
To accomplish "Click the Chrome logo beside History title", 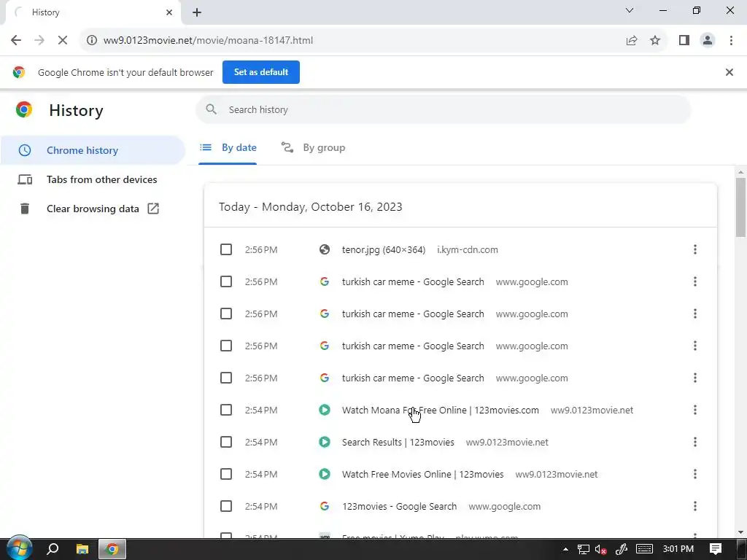I will [x=24, y=110].
